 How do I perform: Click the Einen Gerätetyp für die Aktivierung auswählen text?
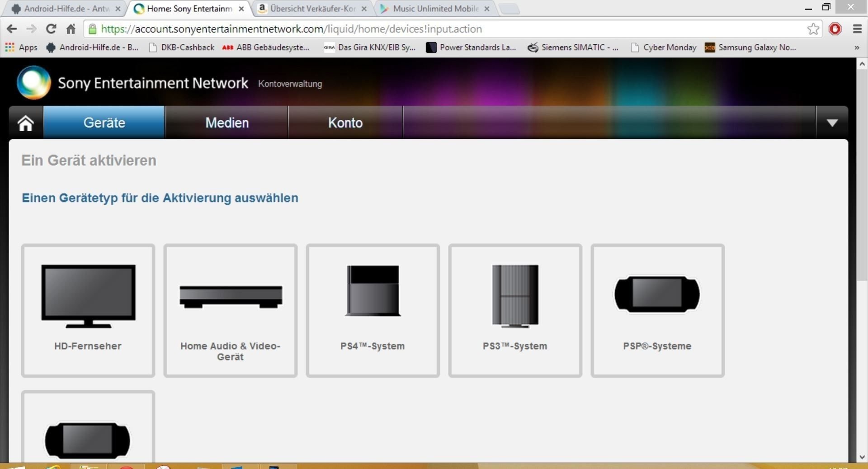(160, 198)
